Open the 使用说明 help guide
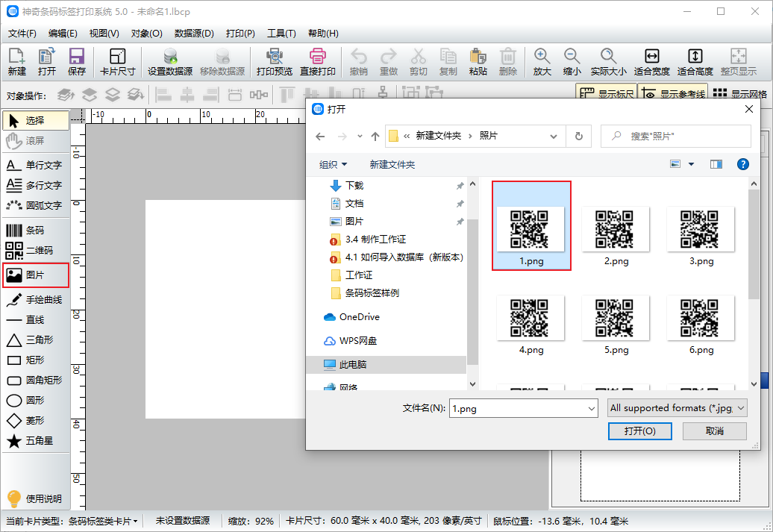The width and height of the screenshot is (773, 532). pos(34,498)
